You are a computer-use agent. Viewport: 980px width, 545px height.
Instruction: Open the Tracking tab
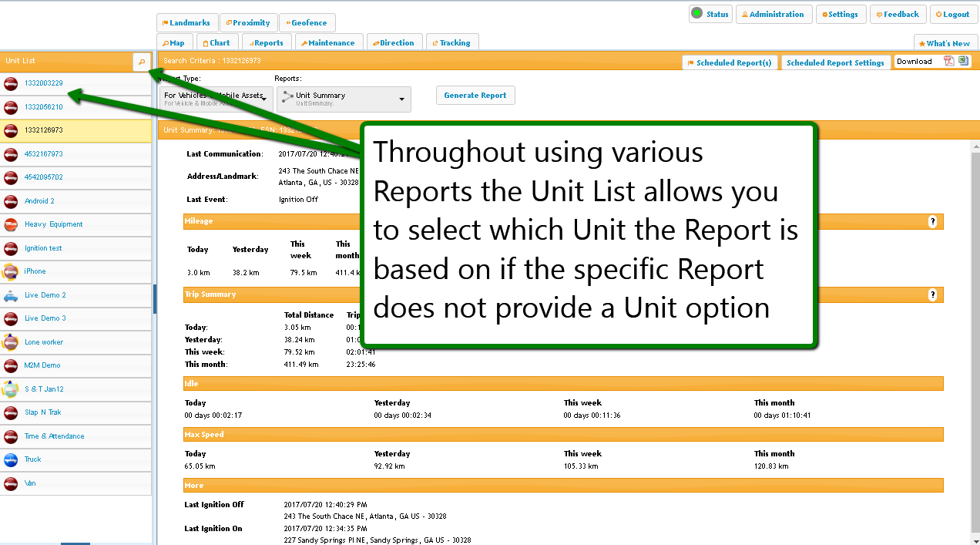pos(451,43)
